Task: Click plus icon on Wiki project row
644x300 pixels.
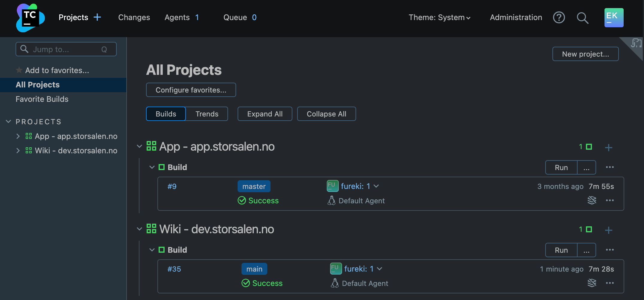Action: (608, 230)
